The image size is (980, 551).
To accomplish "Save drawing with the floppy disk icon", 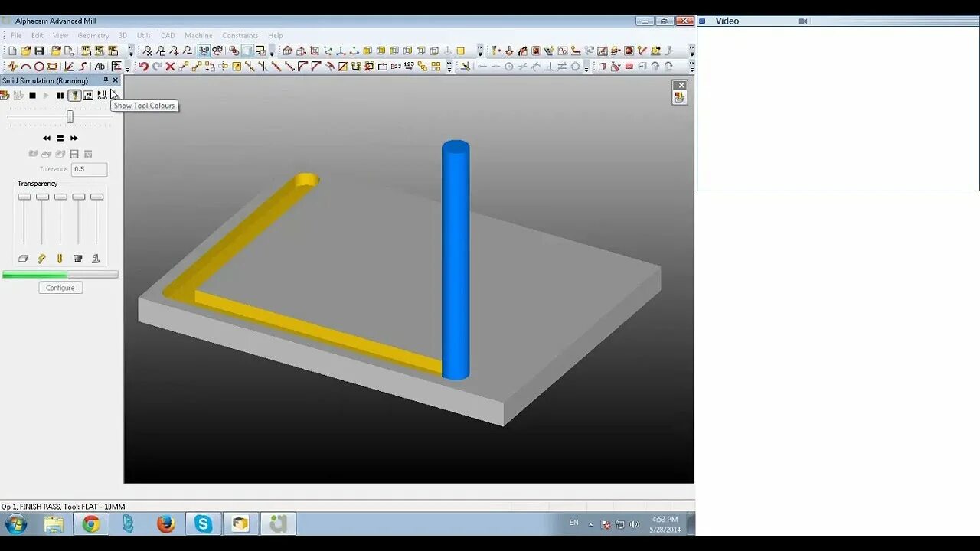I will point(39,51).
